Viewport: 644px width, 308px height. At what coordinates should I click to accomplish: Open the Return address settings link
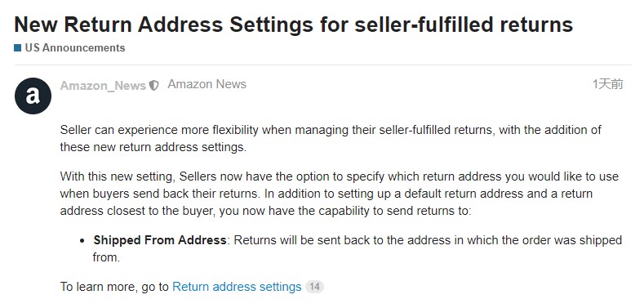point(237,287)
